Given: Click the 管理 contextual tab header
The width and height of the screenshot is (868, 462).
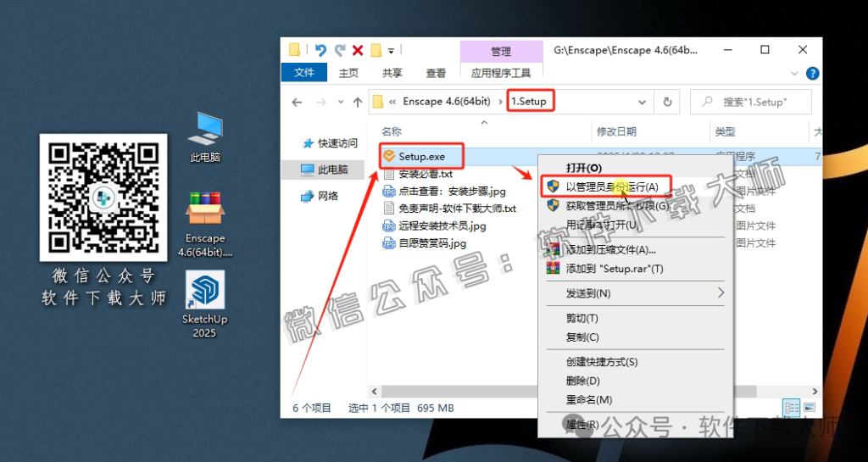Looking at the screenshot, I should [x=501, y=52].
